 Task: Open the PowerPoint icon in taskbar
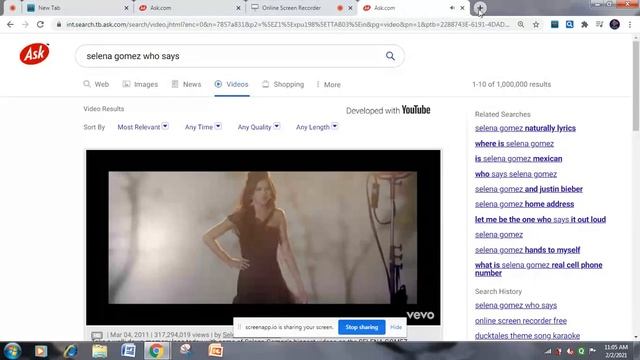click(216, 351)
